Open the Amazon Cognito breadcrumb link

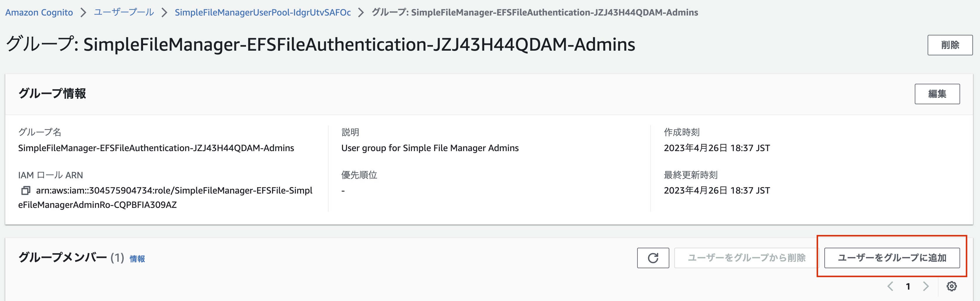(x=39, y=12)
